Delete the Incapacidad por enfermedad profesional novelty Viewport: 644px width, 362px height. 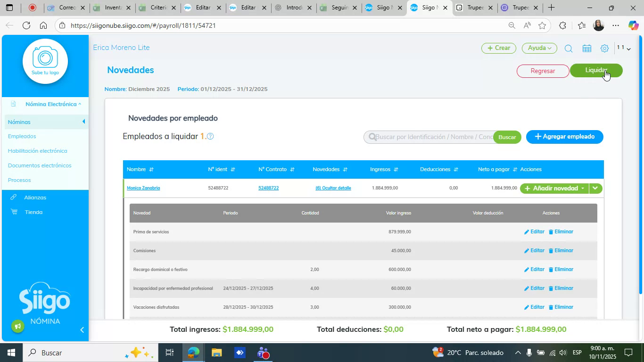click(x=561, y=288)
